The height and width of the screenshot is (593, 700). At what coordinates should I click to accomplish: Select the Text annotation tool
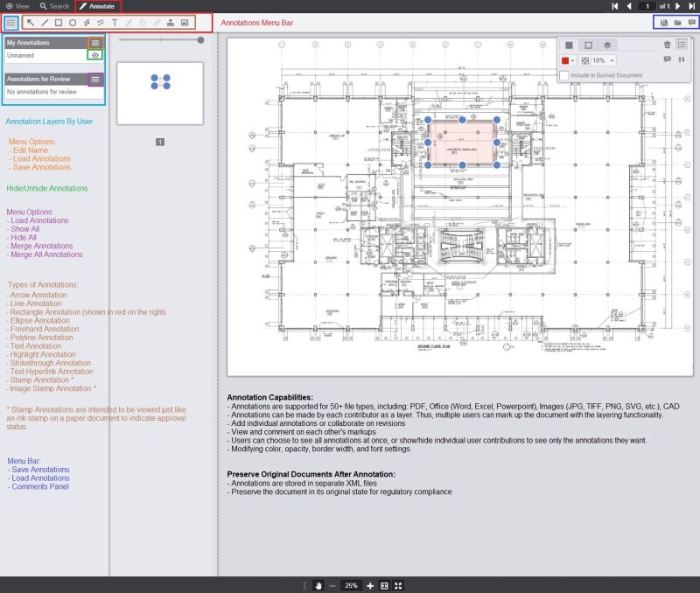point(114,24)
